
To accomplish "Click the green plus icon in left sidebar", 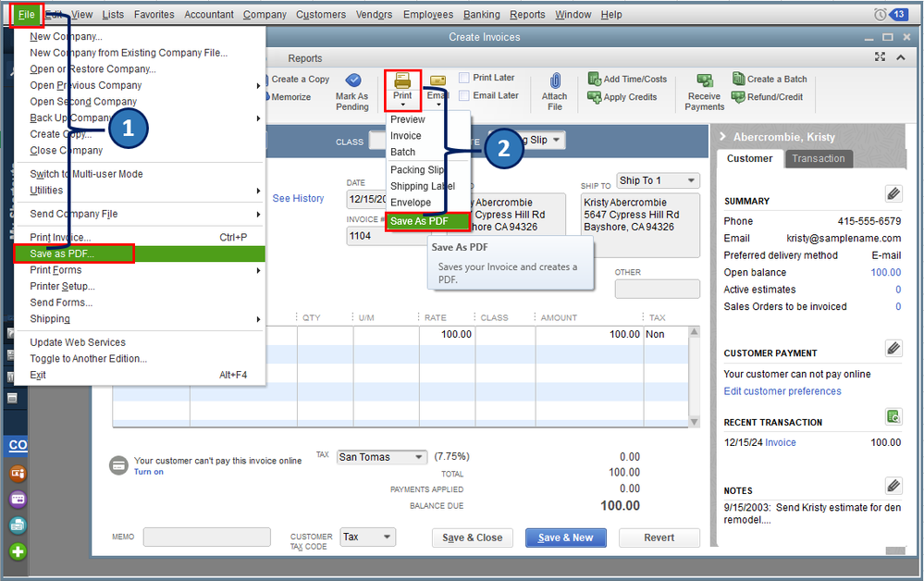I will coord(18,551).
